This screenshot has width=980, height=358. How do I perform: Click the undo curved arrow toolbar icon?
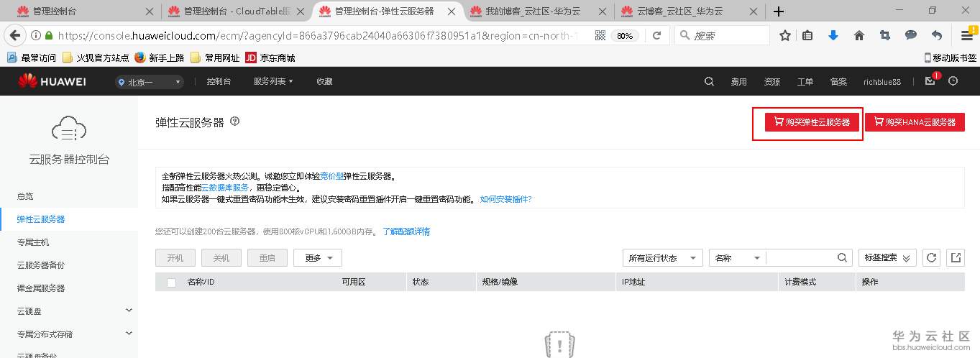936,35
